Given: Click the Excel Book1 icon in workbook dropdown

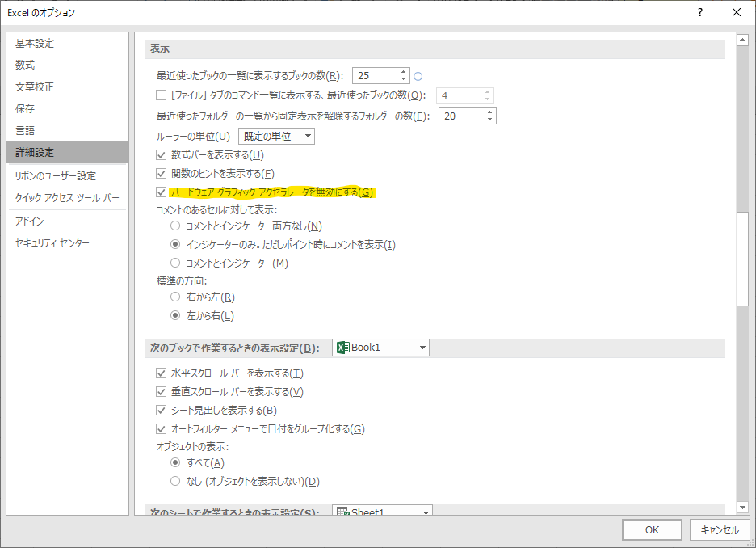Looking at the screenshot, I should pyautogui.click(x=342, y=348).
